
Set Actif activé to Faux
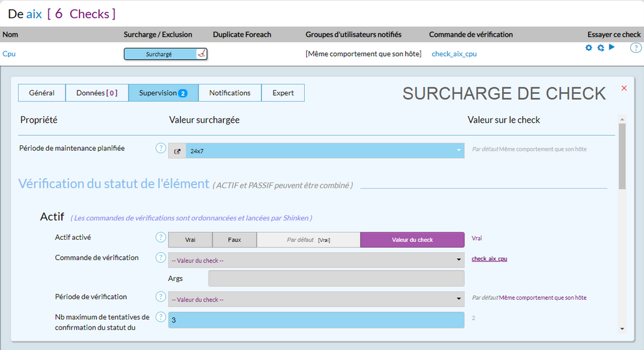click(234, 240)
